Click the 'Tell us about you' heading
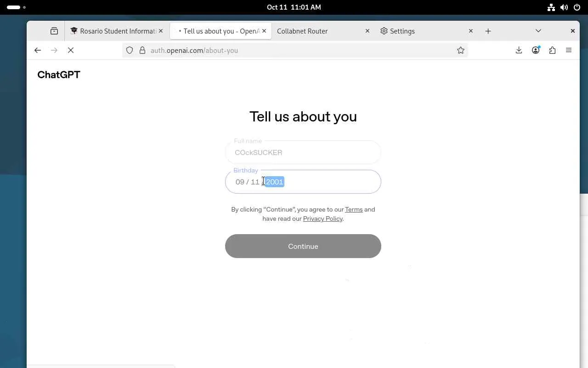The image size is (588, 368). tap(303, 116)
